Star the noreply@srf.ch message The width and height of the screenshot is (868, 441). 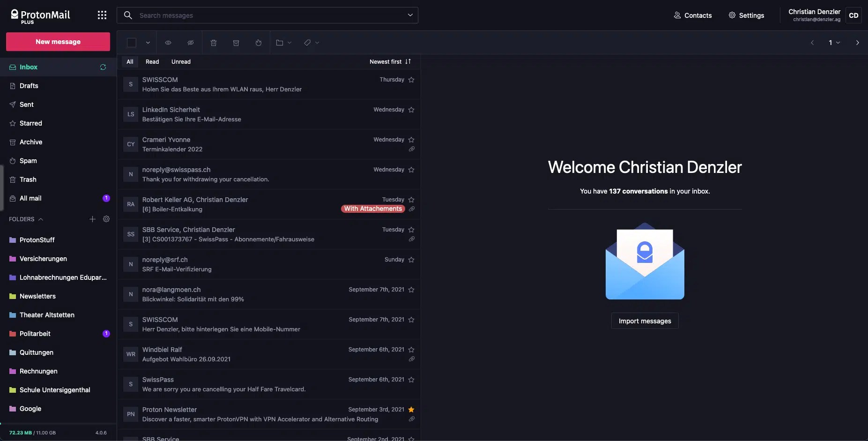pyautogui.click(x=411, y=260)
